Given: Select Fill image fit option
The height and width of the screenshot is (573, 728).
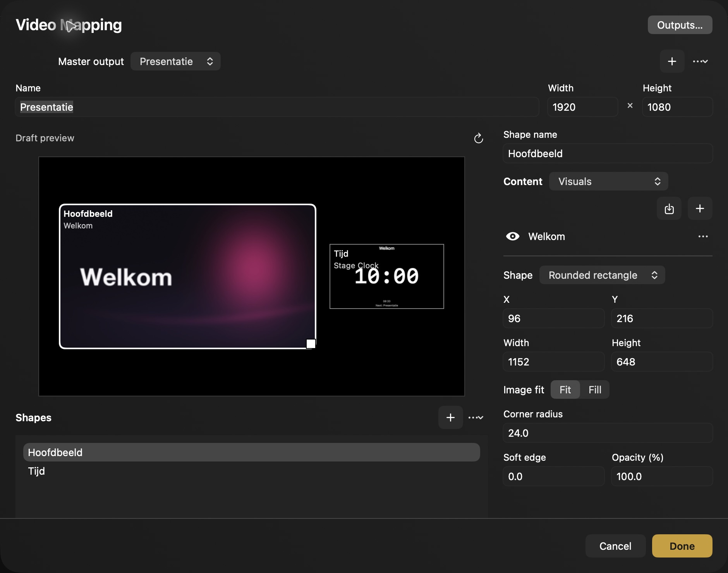Looking at the screenshot, I should (595, 389).
